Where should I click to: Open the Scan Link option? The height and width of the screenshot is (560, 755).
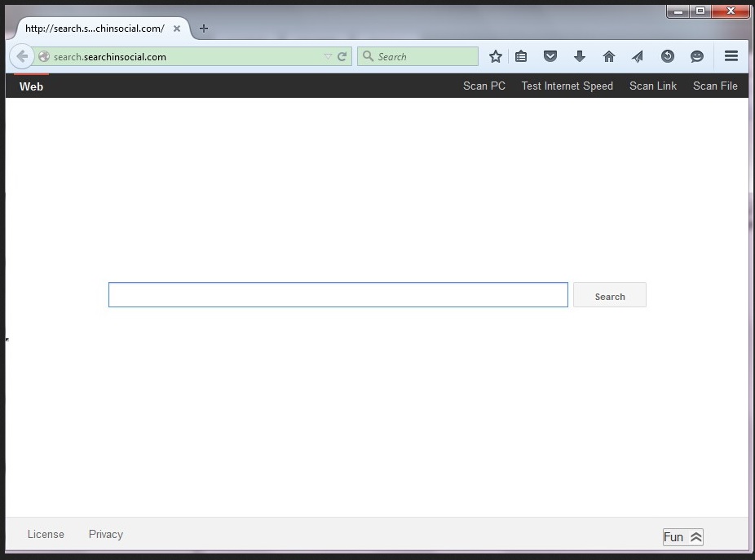pyautogui.click(x=653, y=86)
